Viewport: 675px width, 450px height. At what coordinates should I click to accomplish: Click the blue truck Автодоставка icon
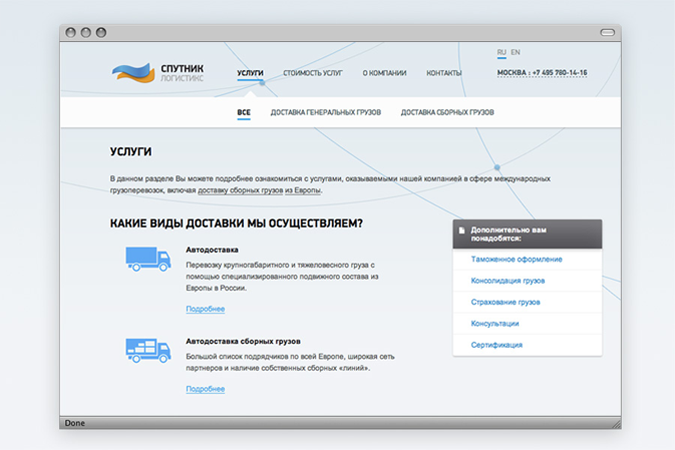pos(147,259)
